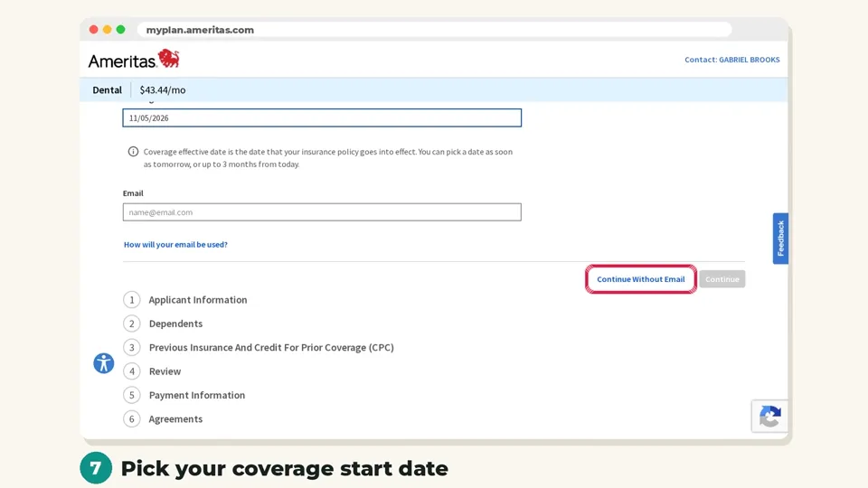This screenshot has height=488, width=868.
Task: Click the Email field label
Action: 133,193
